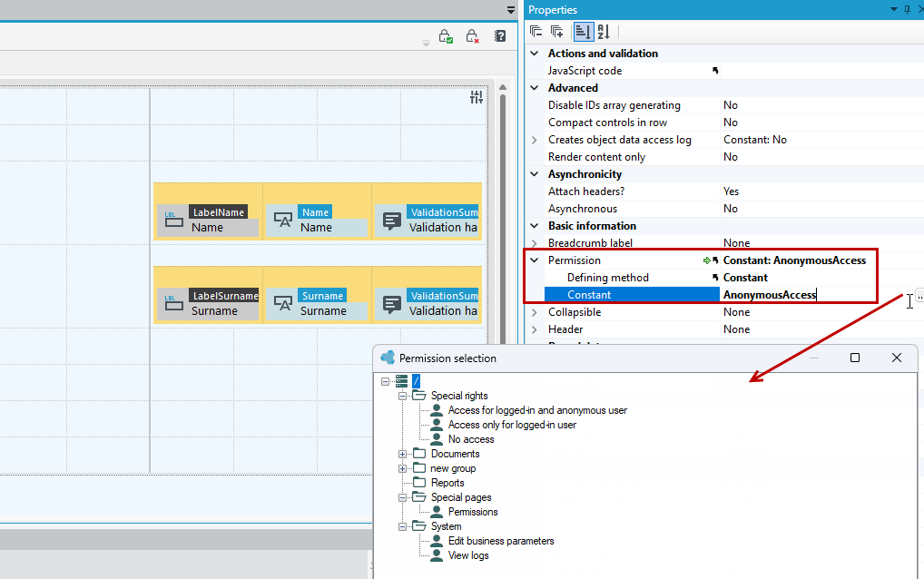Select Access for logged-in and anonymous user
Image resolution: width=924 pixels, height=579 pixels.
537,410
